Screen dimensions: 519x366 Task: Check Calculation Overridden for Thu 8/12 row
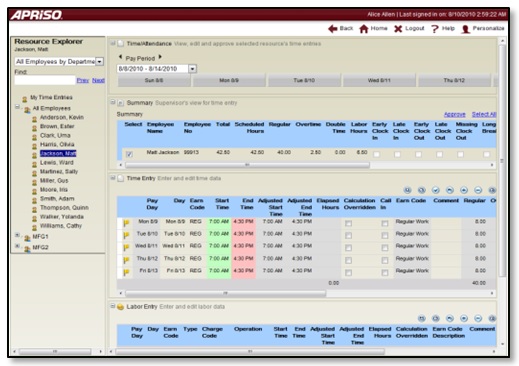pos(348,260)
